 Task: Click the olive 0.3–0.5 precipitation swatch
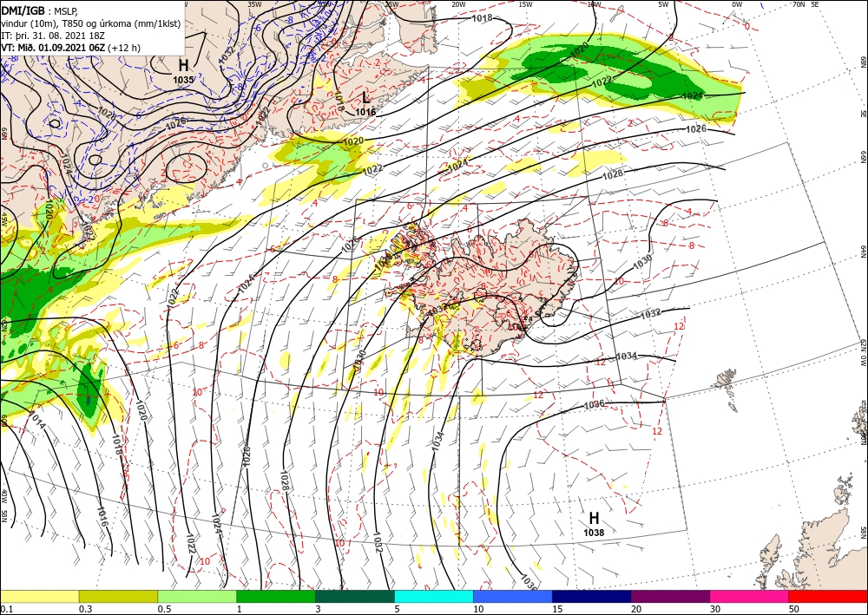[x=118, y=596]
